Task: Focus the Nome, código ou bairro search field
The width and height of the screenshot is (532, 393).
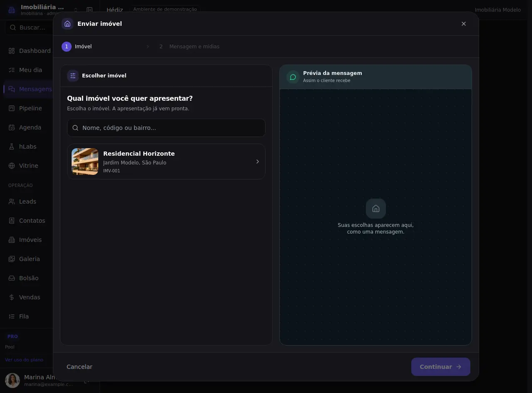Action: point(166,128)
